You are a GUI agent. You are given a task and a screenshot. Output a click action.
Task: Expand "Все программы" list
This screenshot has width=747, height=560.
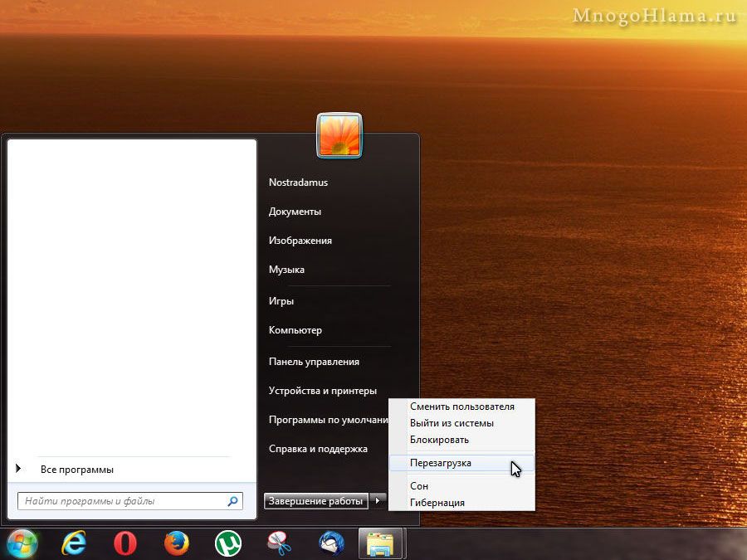pos(76,470)
